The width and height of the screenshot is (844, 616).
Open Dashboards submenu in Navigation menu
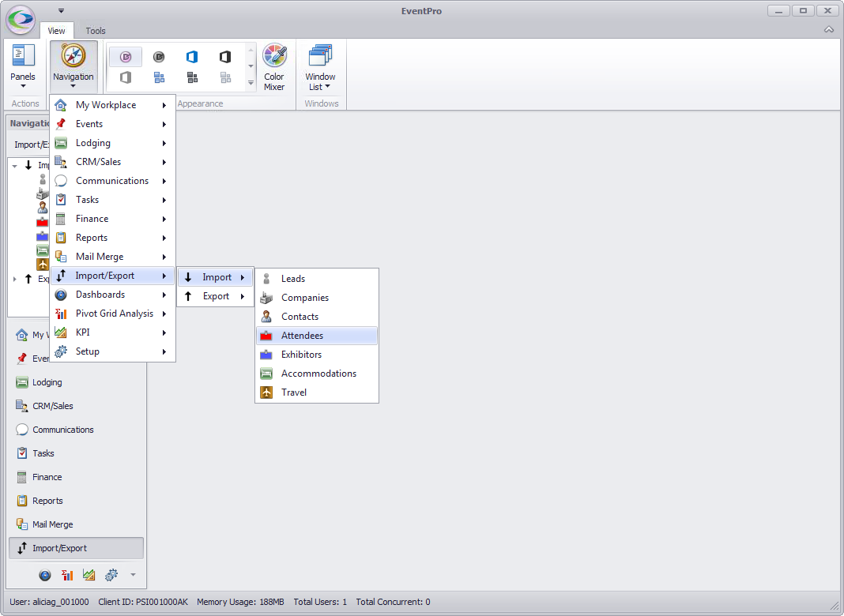pos(113,295)
